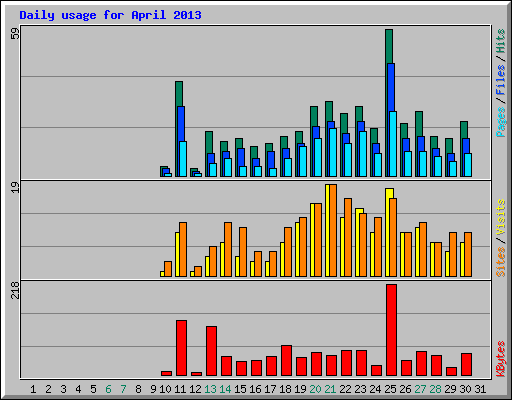The width and height of the screenshot is (512, 400).
Task: Click green day 7 on the x-axis
Action: click(x=123, y=389)
